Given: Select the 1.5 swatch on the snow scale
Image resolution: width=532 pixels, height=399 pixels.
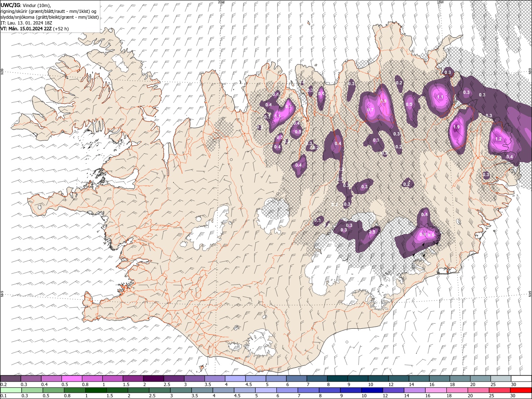Looking at the screenshot, I should click(133, 379).
